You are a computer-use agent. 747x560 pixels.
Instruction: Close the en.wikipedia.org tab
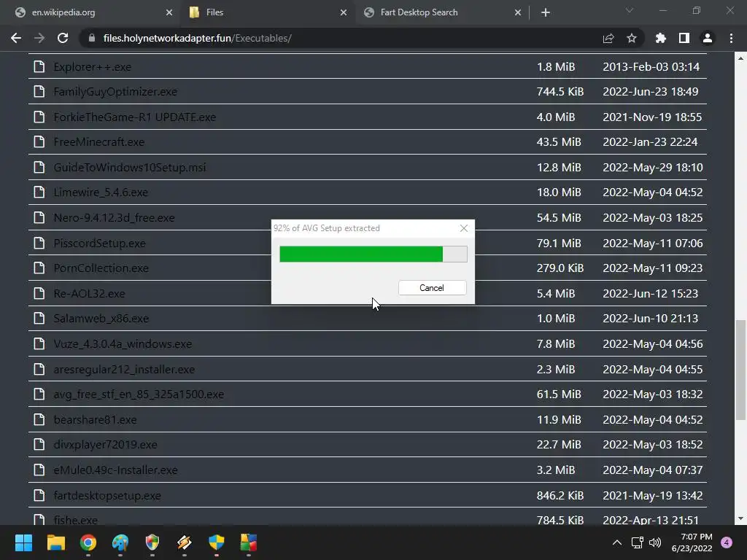169,12
